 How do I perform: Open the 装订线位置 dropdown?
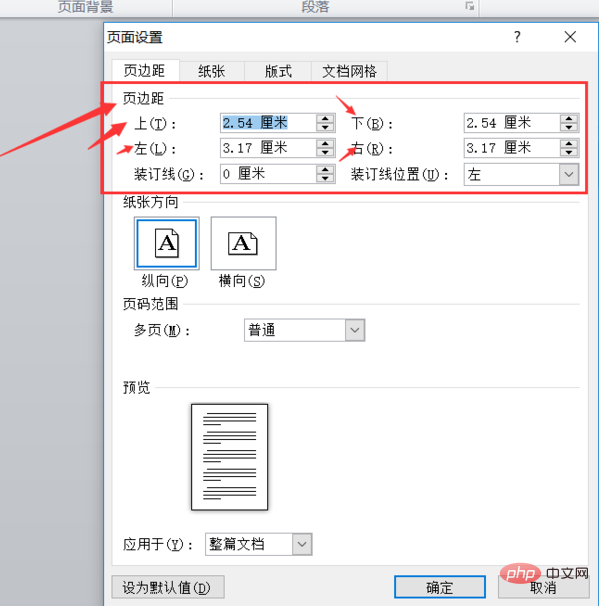[521, 174]
